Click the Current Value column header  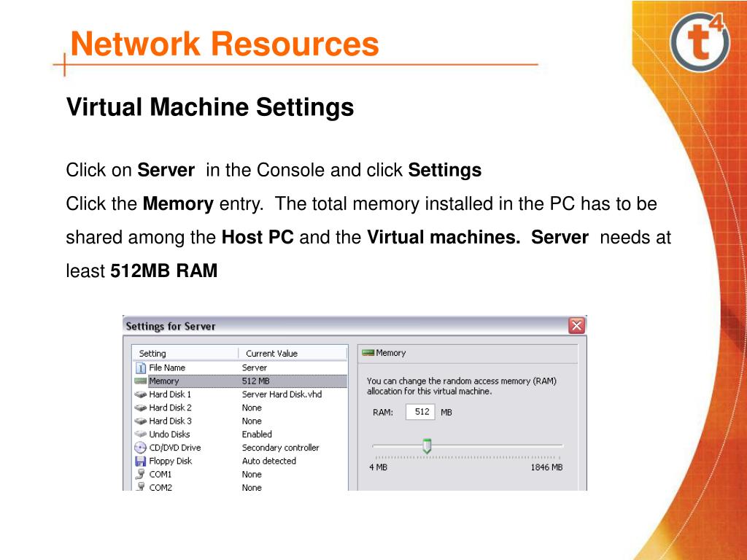[293, 354]
